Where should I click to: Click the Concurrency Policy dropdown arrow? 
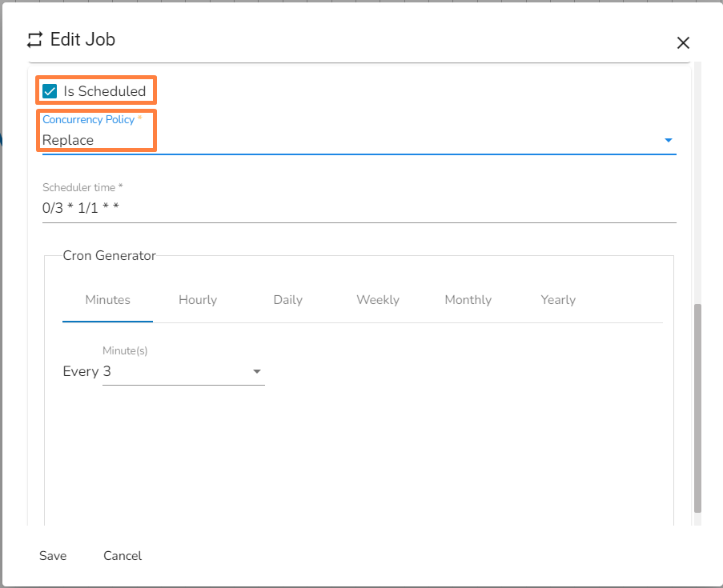668,141
